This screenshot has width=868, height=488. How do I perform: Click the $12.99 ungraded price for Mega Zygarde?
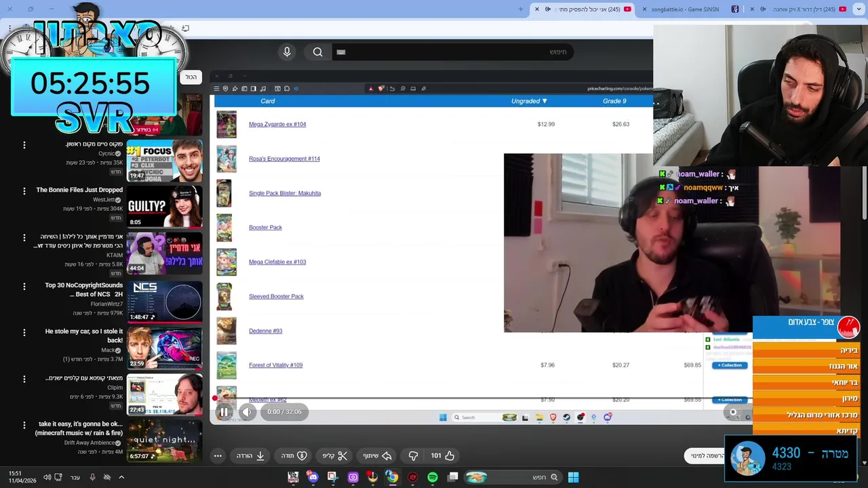[x=546, y=124]
